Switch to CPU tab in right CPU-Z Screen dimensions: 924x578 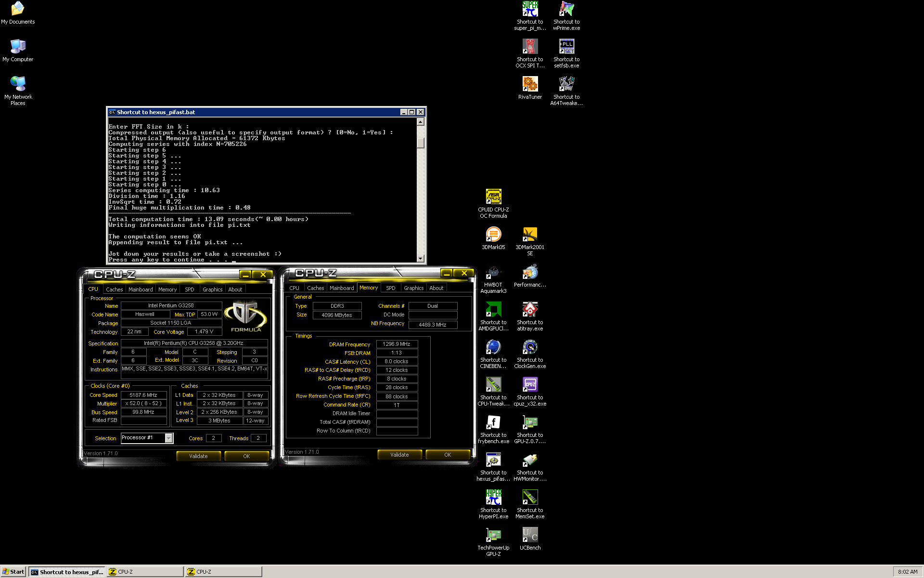294,288
